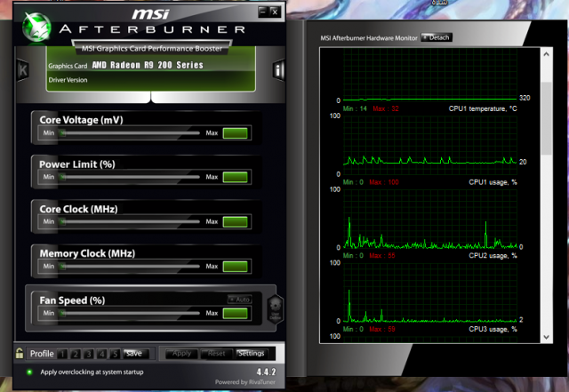569x392 pixels.
Task: Select profile slot 5
Action: coord(115,354)
